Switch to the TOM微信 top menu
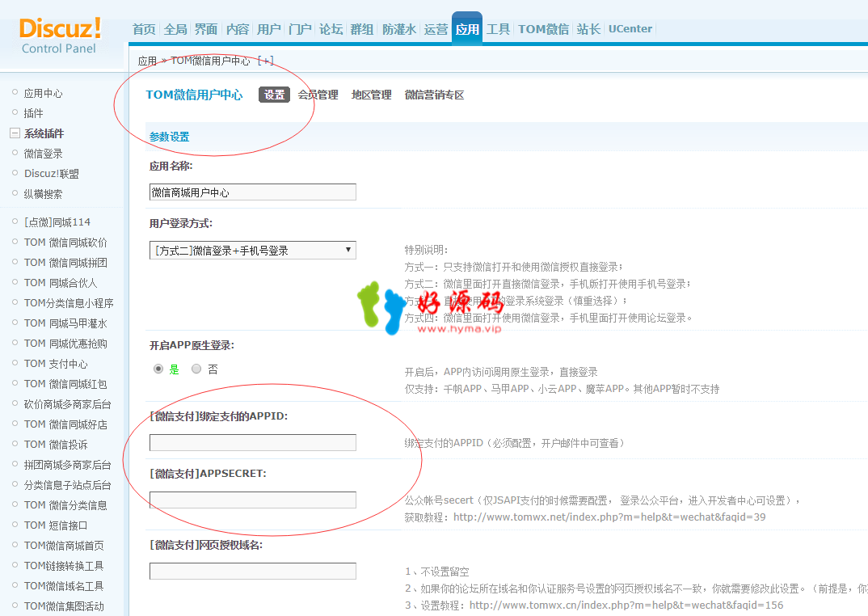This screenshot has height=616, width=868. (543, 29)
